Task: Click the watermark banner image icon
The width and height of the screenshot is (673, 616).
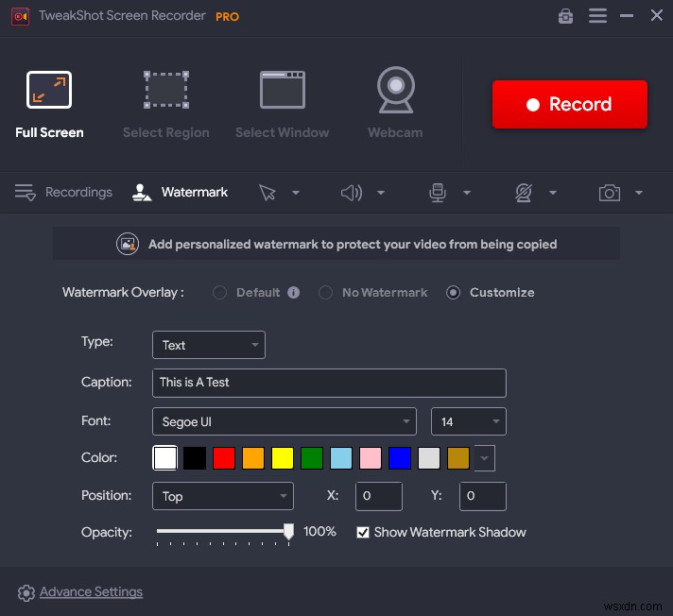Action: click(128, 244)
